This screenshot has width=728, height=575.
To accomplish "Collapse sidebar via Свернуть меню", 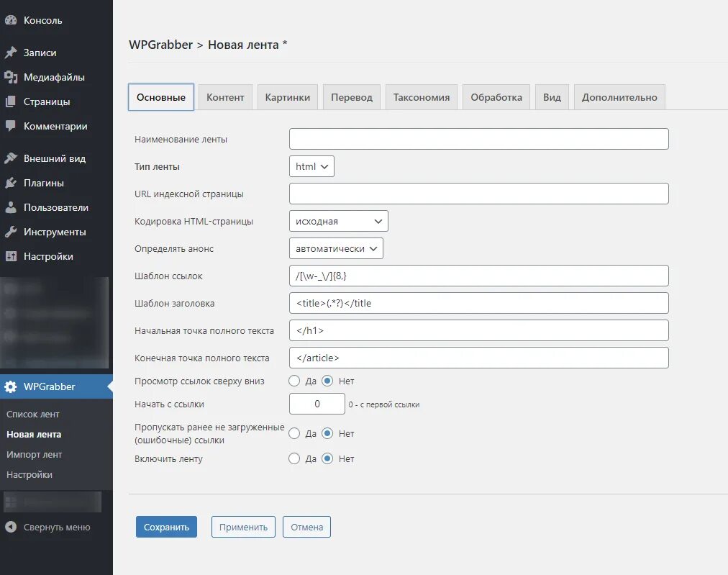I will click(56, 527).
